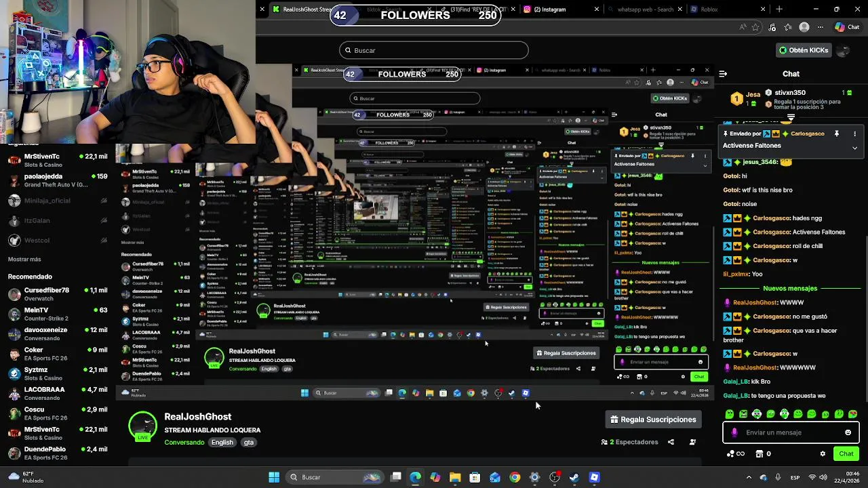Open the channel points infinity icon
Viewport: 868px width, 488px height.
(736, 453)
